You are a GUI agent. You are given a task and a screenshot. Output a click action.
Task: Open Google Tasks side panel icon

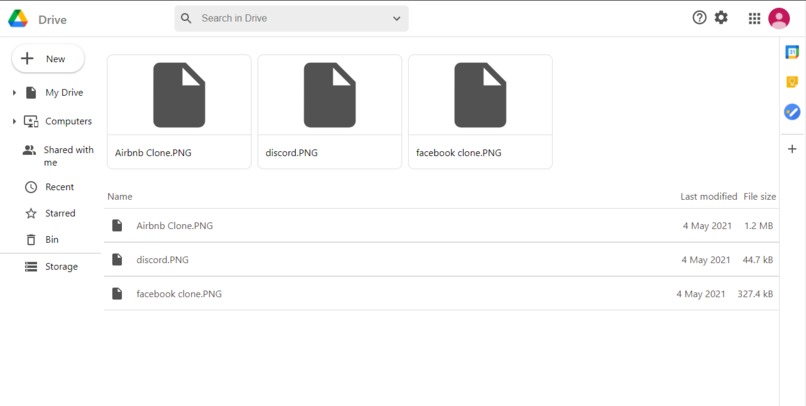point(792,112)
